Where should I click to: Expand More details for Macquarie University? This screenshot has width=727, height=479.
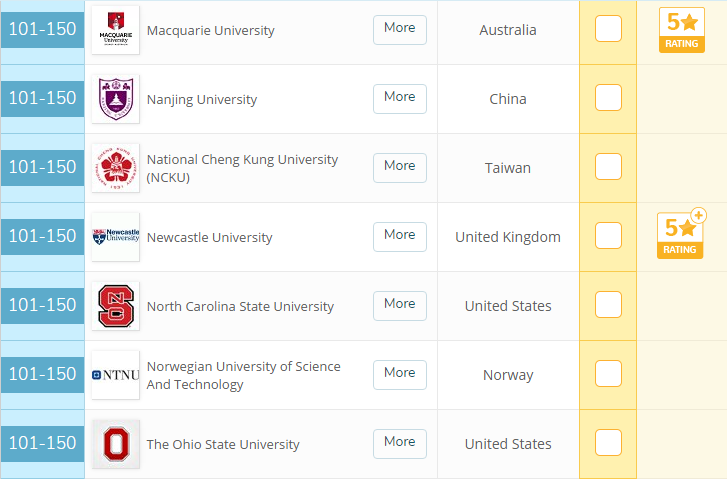pyautogui.click(x=399, y=29)
